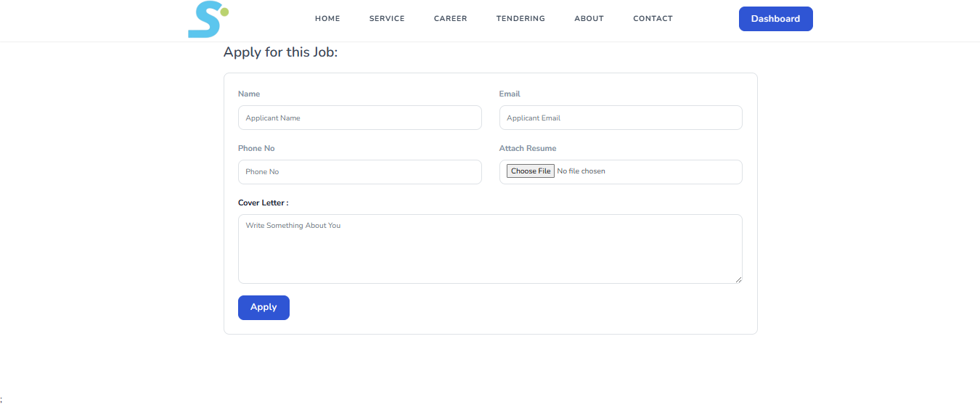Select the Phone No input box
Screen dimensions: 980x405
click(359, 172)
